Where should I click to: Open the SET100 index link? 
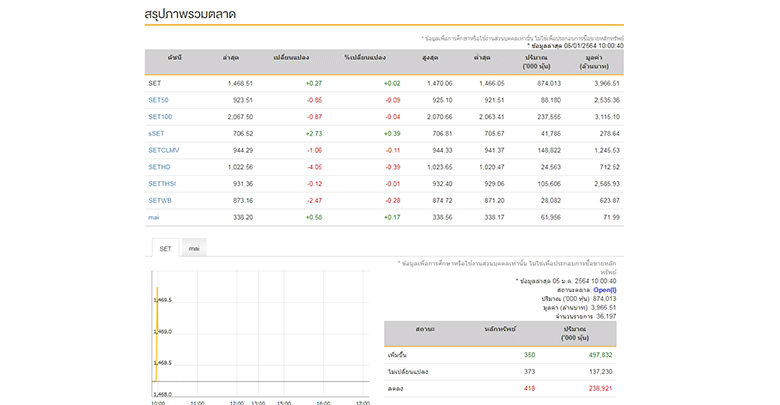[x=160, y=117]
